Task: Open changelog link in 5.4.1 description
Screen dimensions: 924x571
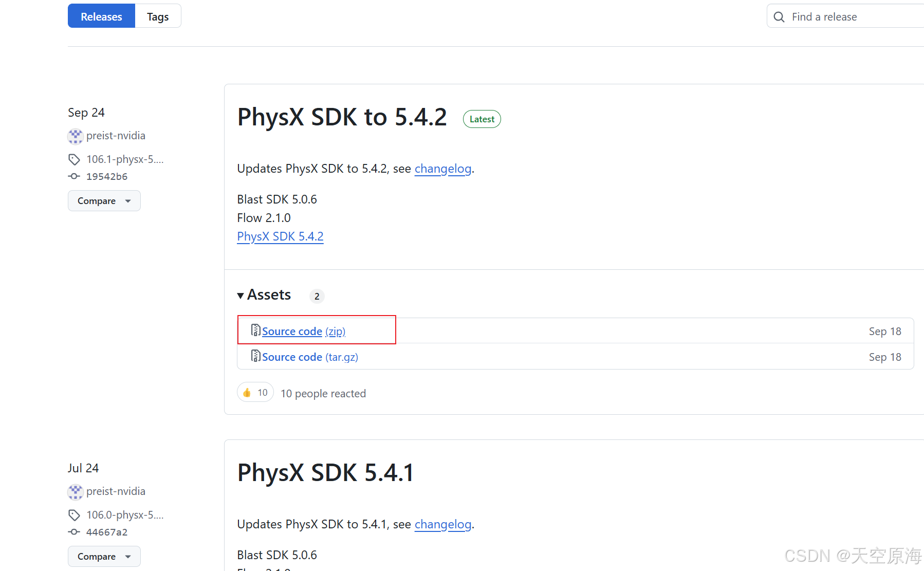Action: click(443, 524)
